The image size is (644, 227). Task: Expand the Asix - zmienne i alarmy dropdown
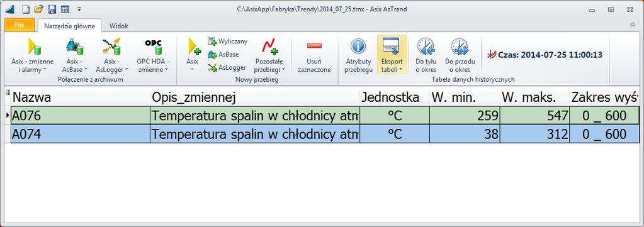45,70
